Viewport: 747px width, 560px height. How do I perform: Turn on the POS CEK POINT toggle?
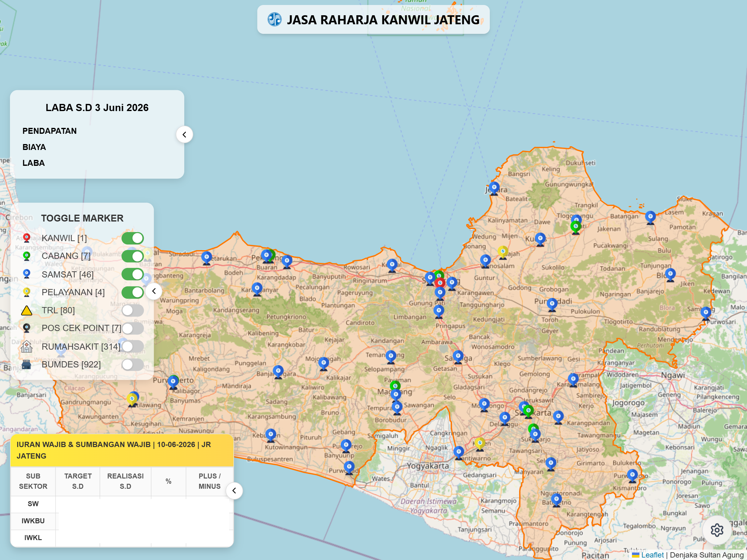tap(133, 328)
